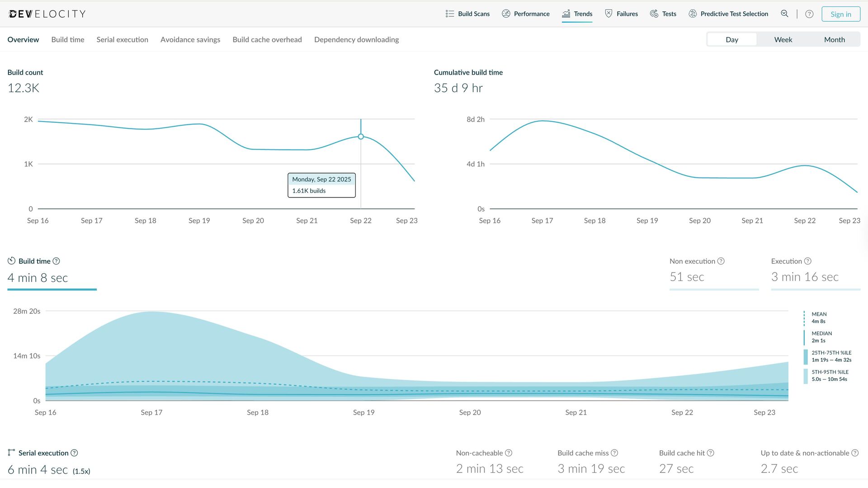Switch time granularity to Week
Image resolution: width=868 pixels, height=488 pixels.
pyautogui.click(x=783, y=39)
